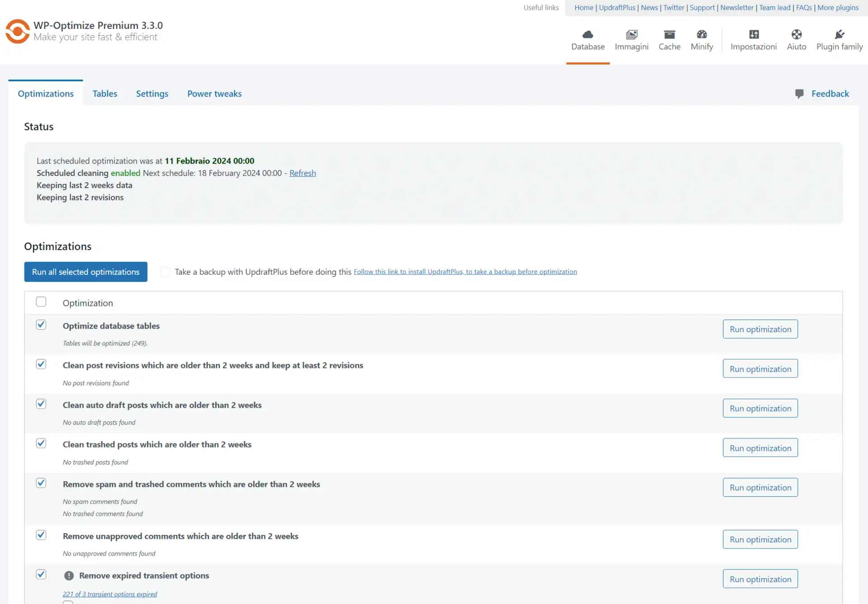
Task: Open the Feedback link
Action: pyautogui.click(x=830, y=94)
